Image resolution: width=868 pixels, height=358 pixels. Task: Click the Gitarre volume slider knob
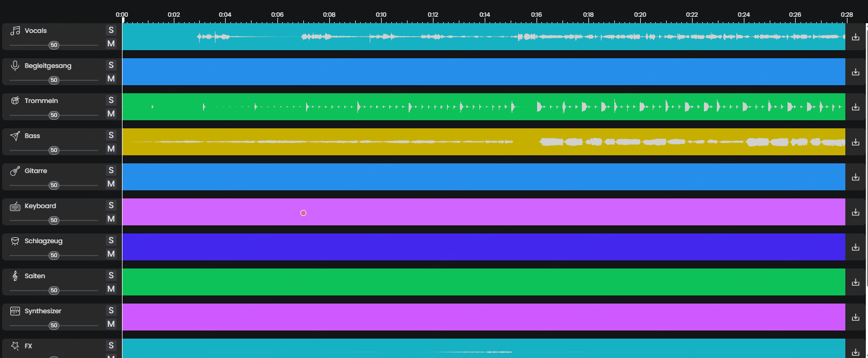[54, 185]
